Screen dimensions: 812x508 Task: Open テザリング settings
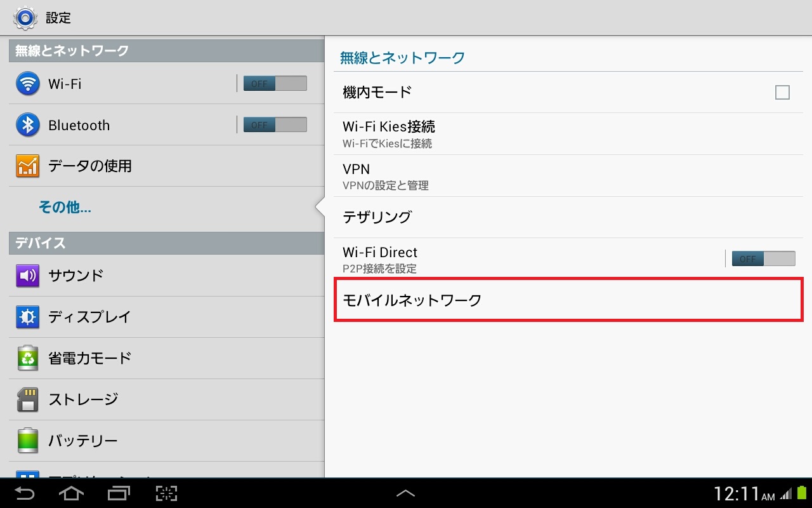376,217
